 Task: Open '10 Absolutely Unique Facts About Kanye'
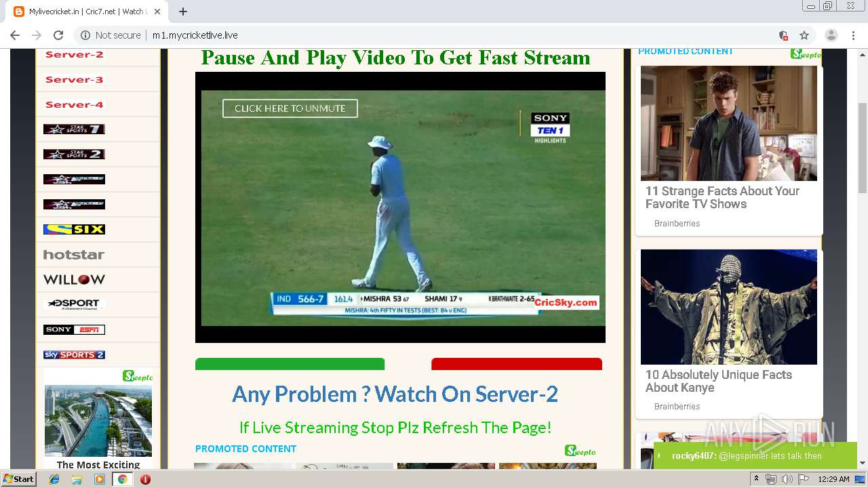[x=719, y=381]
